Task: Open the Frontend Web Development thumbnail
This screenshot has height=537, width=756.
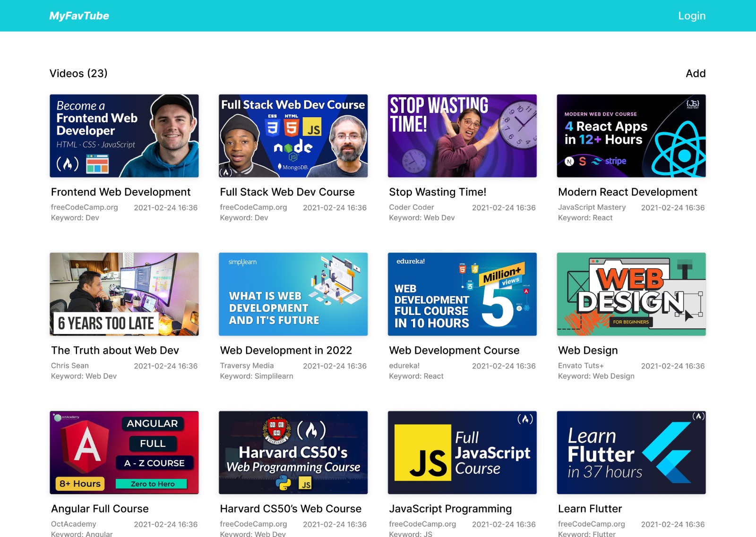Action: 124,136
